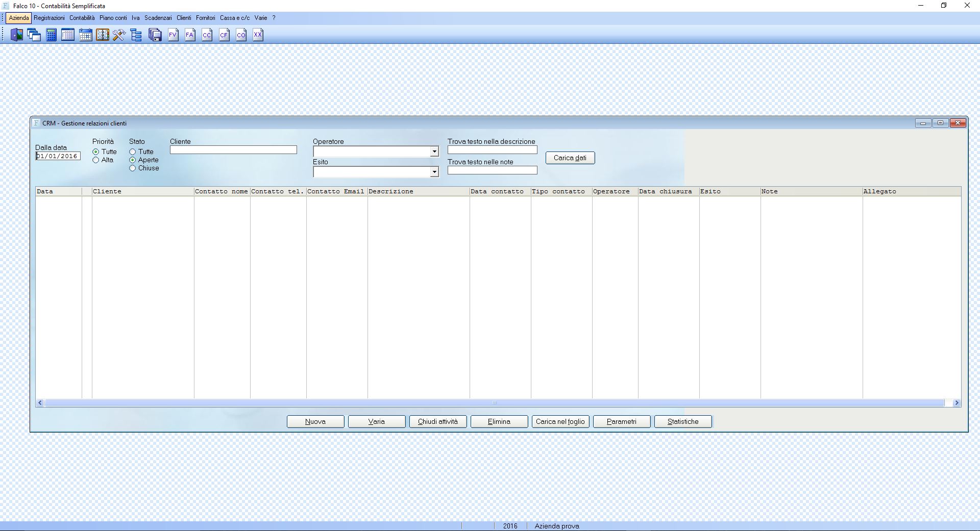Open the Fornitori menu
This screenshot has width=980, height=531.
tap(206, 18)
